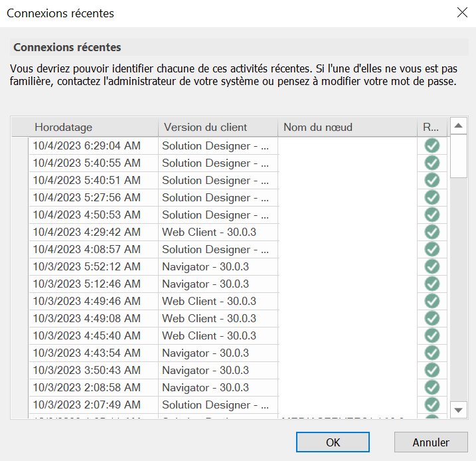The image size is (476, 461).
Task: Select timestamp 10/3/2023 3:50:43 AM
Action: 86,370
